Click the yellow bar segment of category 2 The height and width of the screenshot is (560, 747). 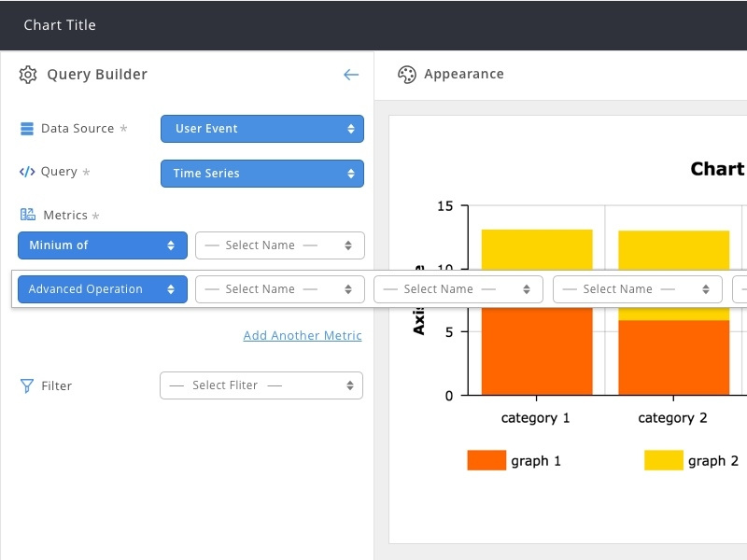[x=673, y=250]
